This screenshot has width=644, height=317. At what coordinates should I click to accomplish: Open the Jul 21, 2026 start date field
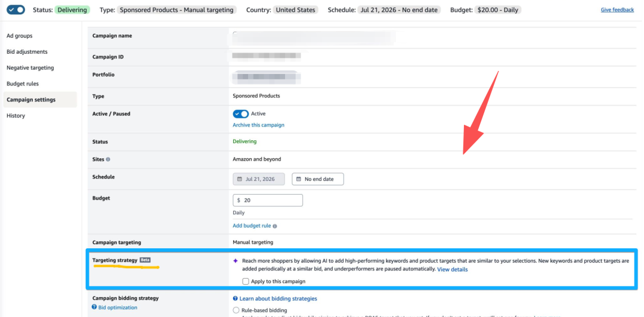pyautogui.click(x=259, y=179)
